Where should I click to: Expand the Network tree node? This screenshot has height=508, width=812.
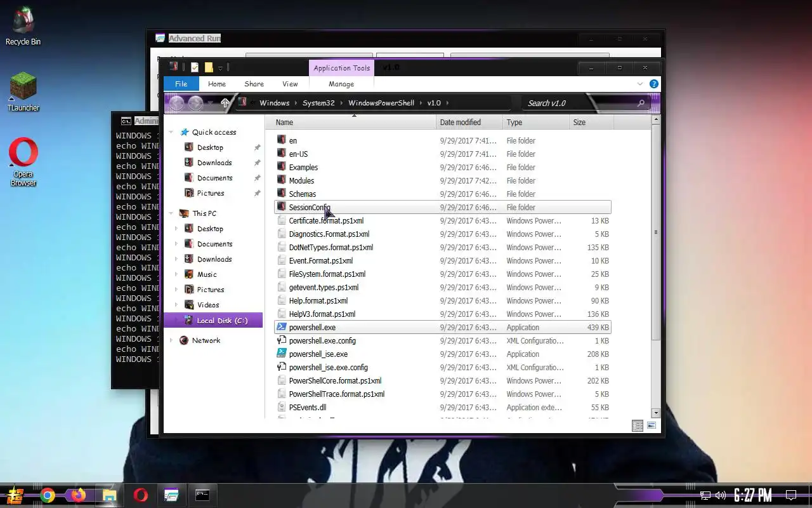click(x=171, y=340)
